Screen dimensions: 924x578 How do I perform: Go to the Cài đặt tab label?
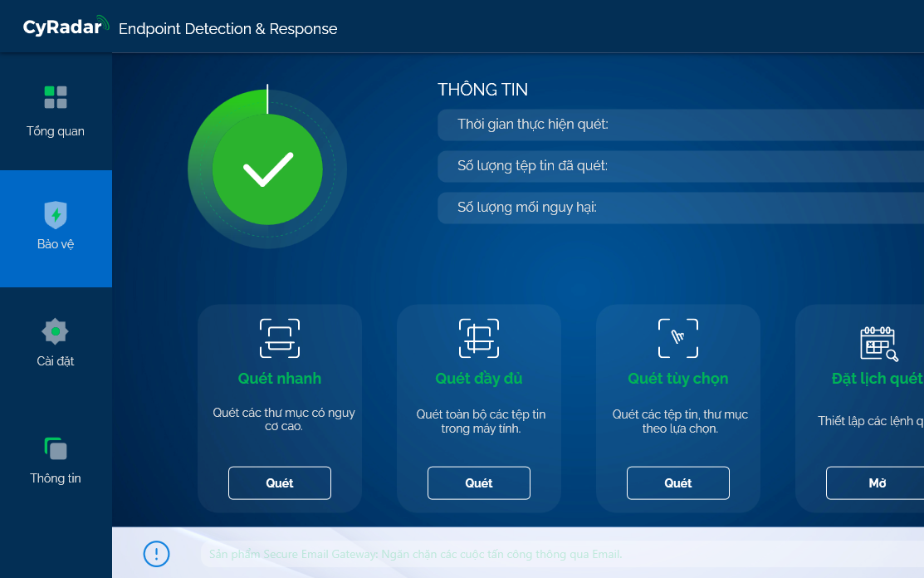pos(56,361)
